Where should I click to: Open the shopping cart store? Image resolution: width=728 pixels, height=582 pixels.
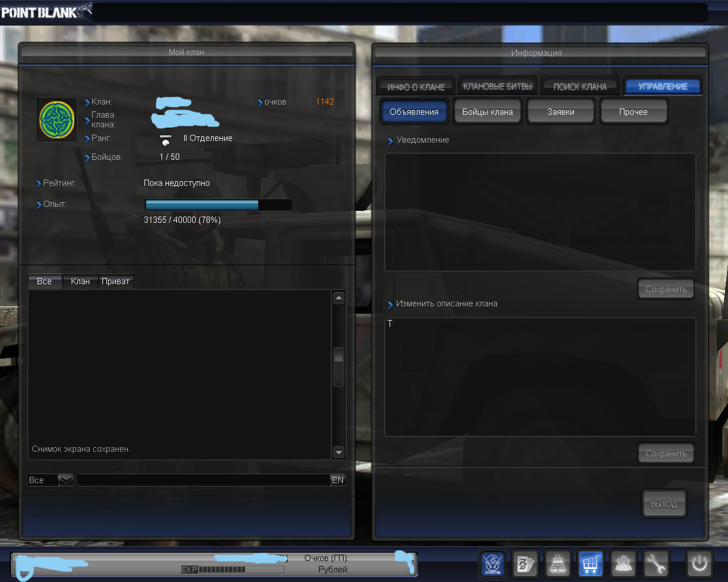coord(590,564)
